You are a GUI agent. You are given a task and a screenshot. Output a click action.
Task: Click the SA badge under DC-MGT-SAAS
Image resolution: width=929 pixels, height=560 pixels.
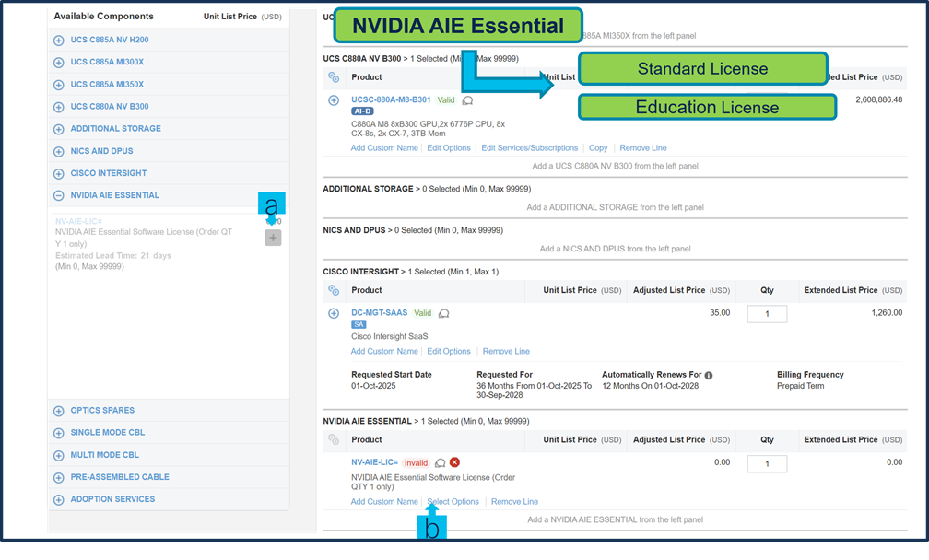359,324
